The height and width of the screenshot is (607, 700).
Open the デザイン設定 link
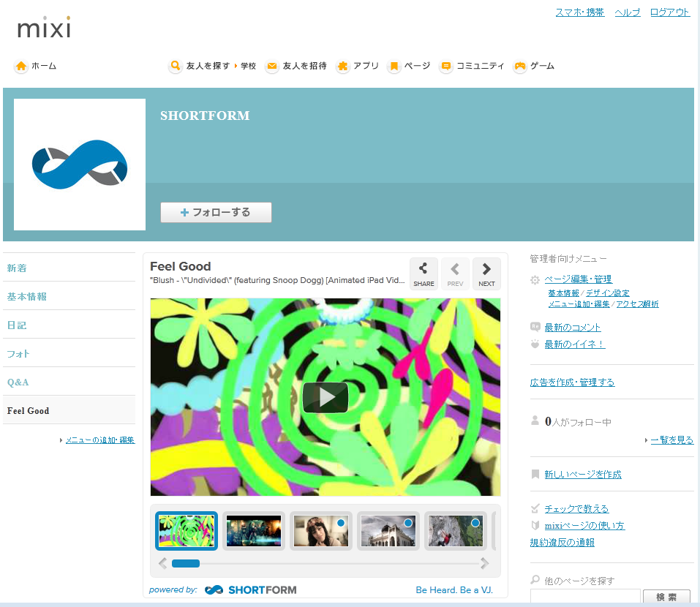(x=608, y=293)
